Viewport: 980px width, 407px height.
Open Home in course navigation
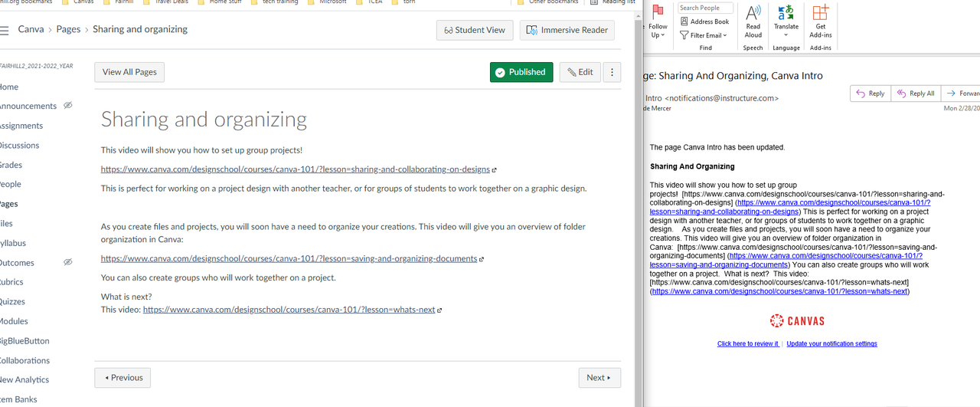[8, 87]
